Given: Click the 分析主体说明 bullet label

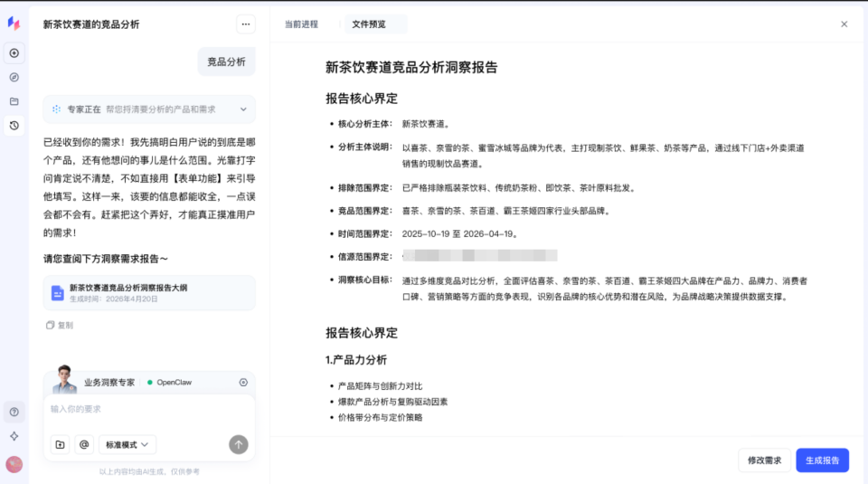Looking at the screenshot, I should (x=364, y=147).
